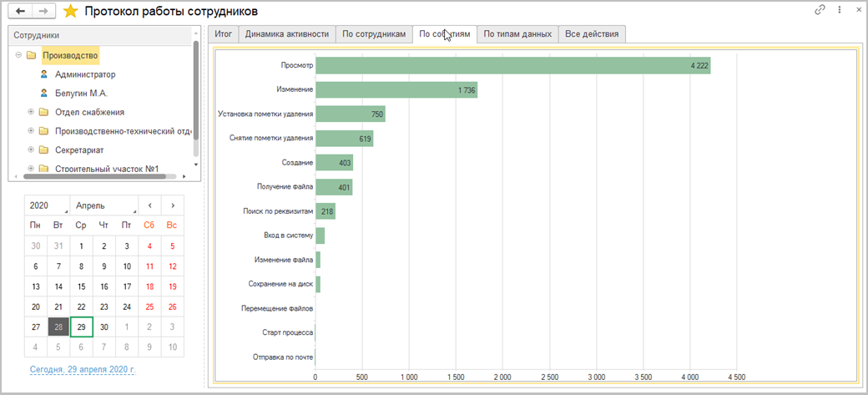Click the Белугин М.А. user icon
The image size is (868, 395).
coord(43,93)
